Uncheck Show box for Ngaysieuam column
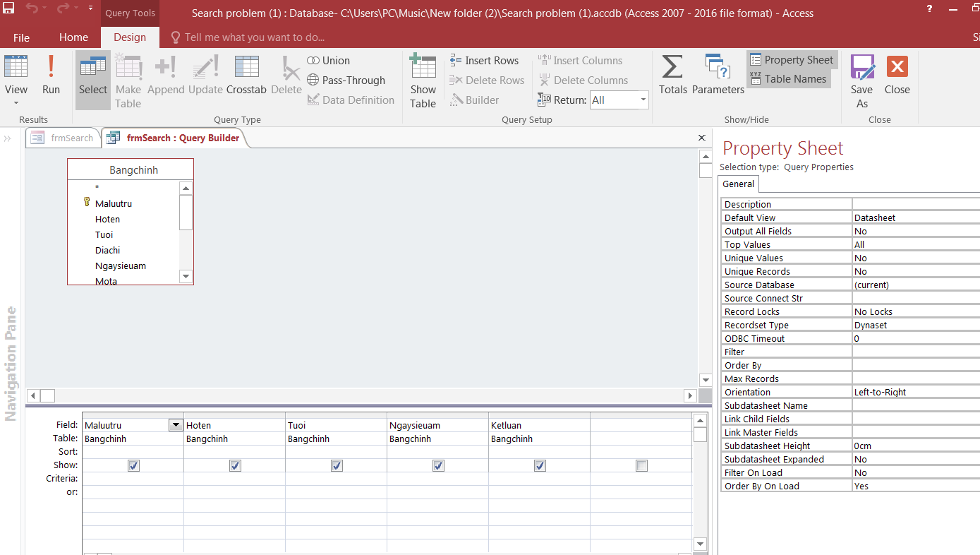This screenshot has height=555, width=980. (x=439, y=465)
